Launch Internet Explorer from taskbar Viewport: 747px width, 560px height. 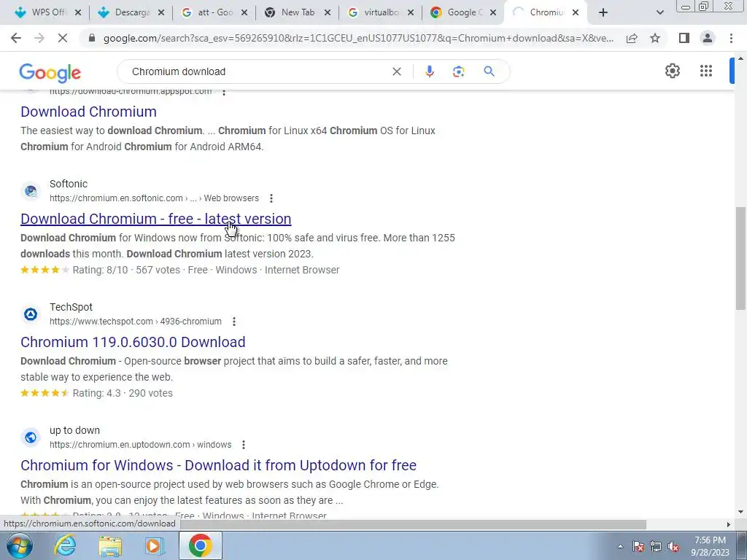pos(64,545)
